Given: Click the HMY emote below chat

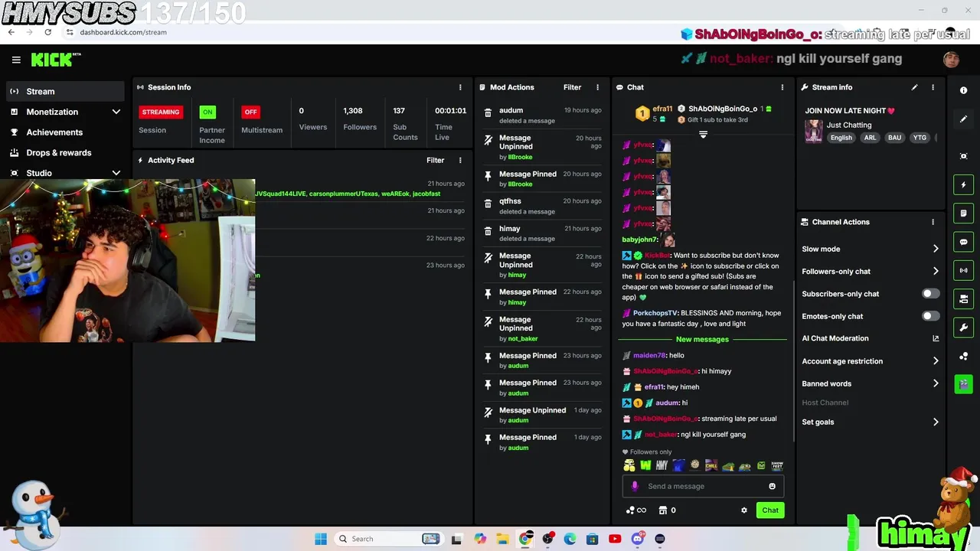Looking at the screenshot, I should (661, 465).
